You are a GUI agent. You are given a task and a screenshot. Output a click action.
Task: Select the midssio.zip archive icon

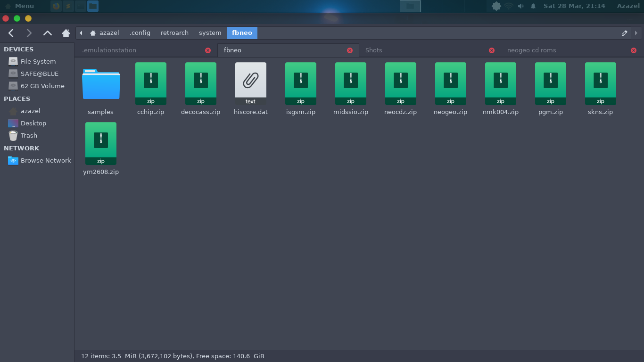pos(351,83)
